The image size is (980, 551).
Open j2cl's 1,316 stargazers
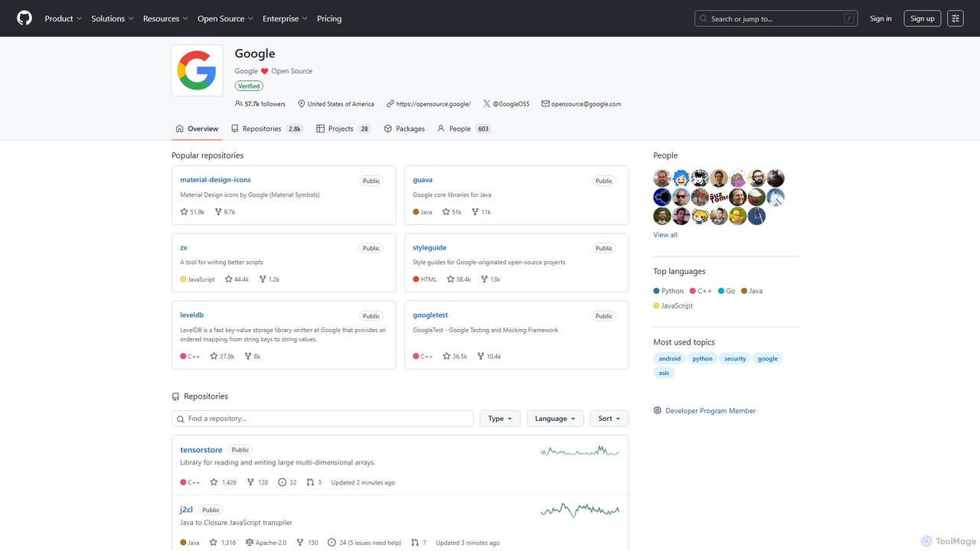point(222,543)
